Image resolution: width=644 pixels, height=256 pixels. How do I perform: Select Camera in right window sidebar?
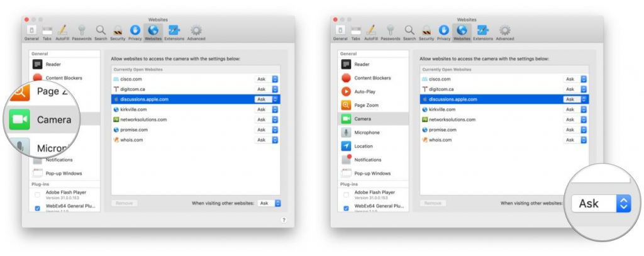(373, 119)
